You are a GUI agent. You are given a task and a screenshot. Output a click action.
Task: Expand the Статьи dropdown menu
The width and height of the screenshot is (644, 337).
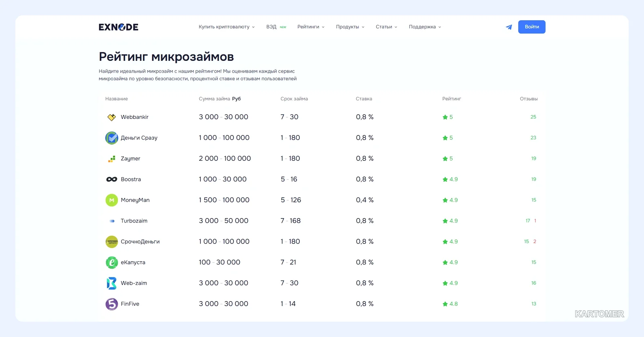tap(387, 27)
